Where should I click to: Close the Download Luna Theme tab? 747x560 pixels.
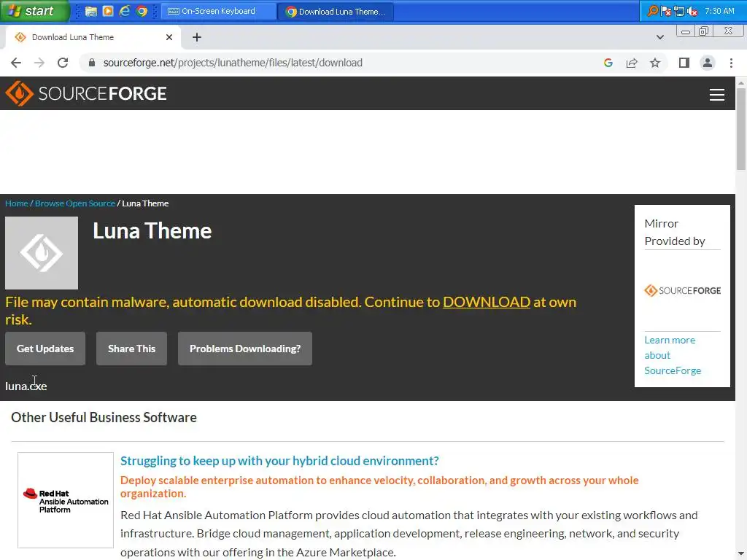(169, 37)
